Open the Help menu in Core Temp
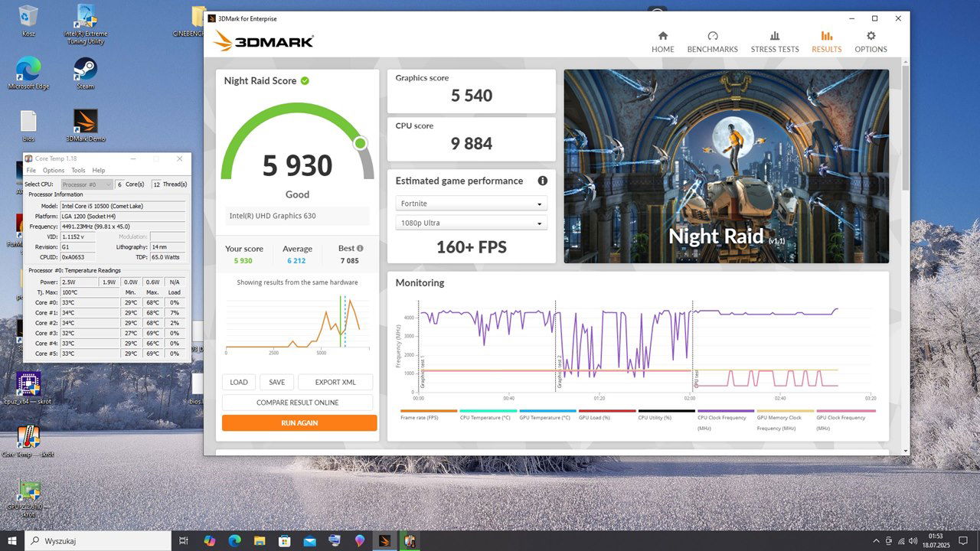This screenshot has width=980, height=551. 99,171
